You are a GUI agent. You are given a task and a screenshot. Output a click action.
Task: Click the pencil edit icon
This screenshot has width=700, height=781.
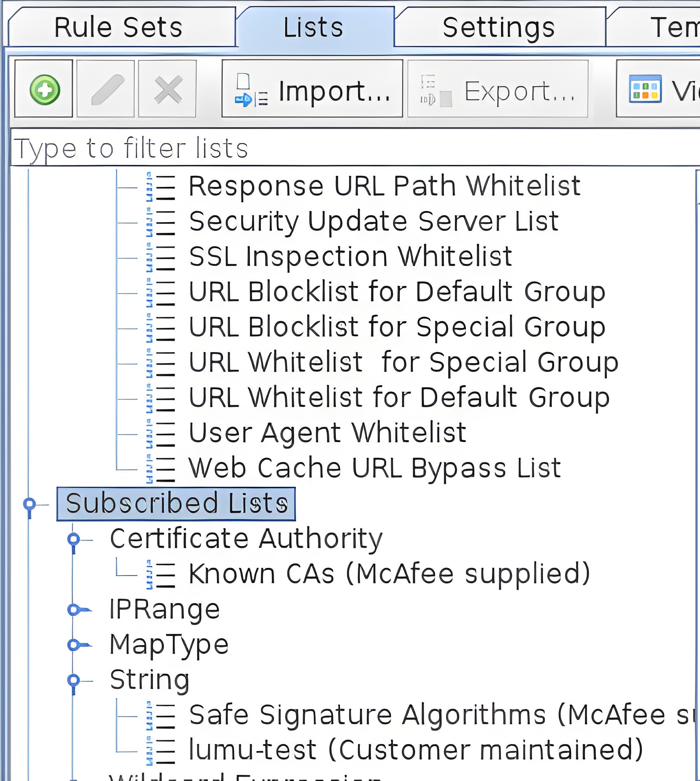pyautogui.click(x=106, y=89)
